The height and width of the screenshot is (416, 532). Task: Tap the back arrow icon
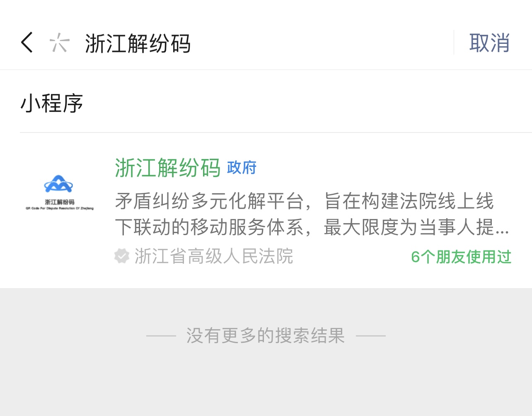27,42
